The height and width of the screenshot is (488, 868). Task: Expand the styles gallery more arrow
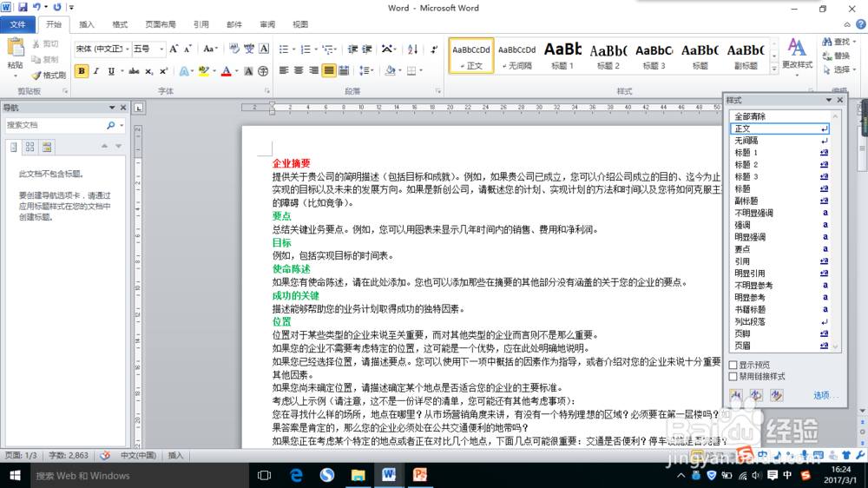(774, 69)
